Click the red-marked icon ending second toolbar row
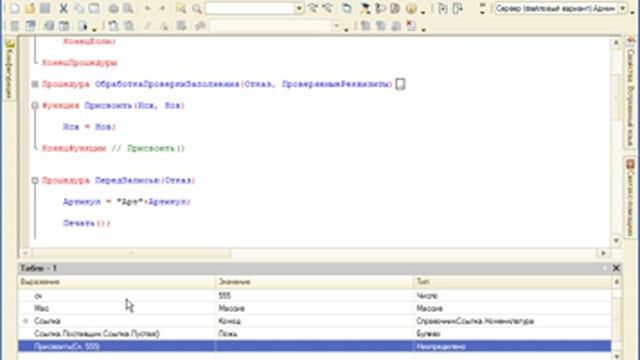 [x=411, y=26]
